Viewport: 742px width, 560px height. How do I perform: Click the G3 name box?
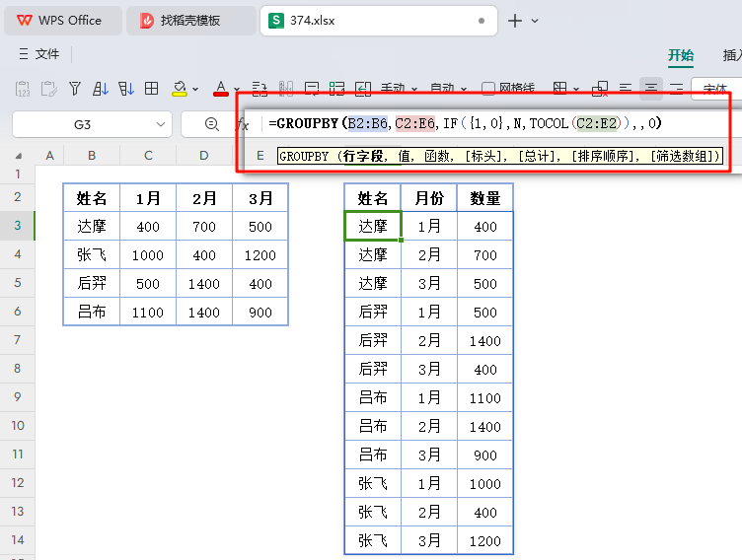click(x=82, y=124)
